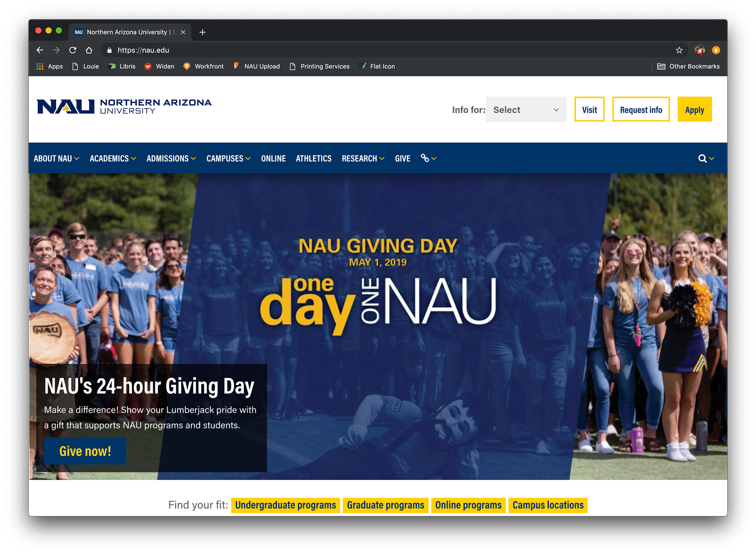Click the Give now! button
This screenshot has height=554, width=756.
pyautogui.click(x=85, y=451)
